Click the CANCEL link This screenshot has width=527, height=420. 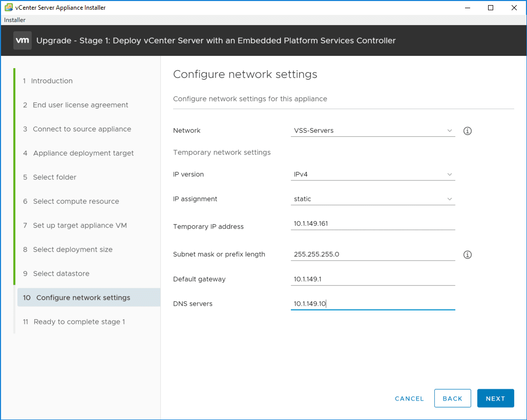pos(409,398)
